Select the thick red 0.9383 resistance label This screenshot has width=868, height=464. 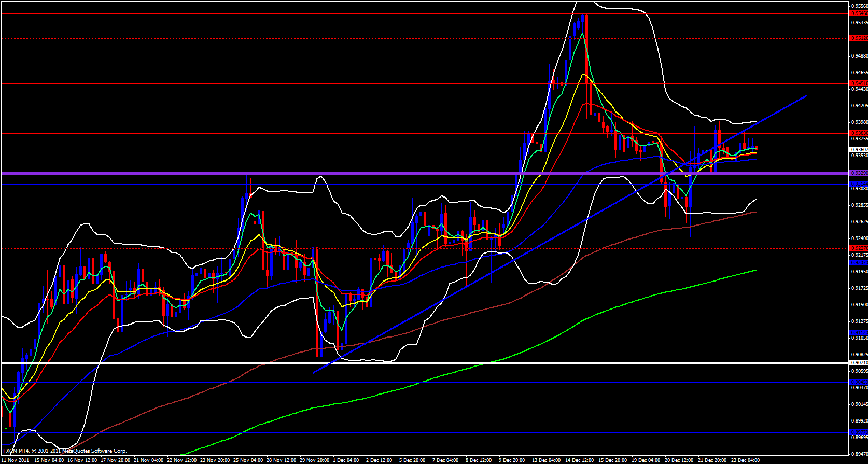pos(858,133)
